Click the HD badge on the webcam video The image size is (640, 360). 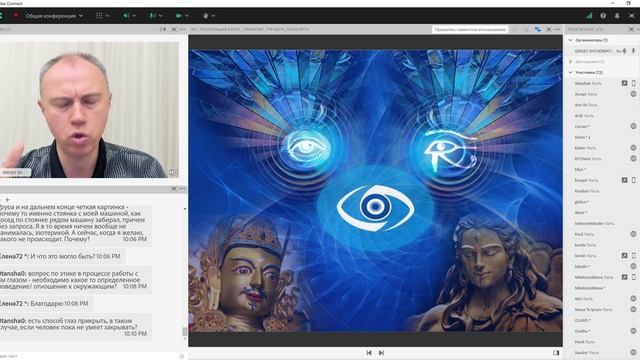pos(173,172)
